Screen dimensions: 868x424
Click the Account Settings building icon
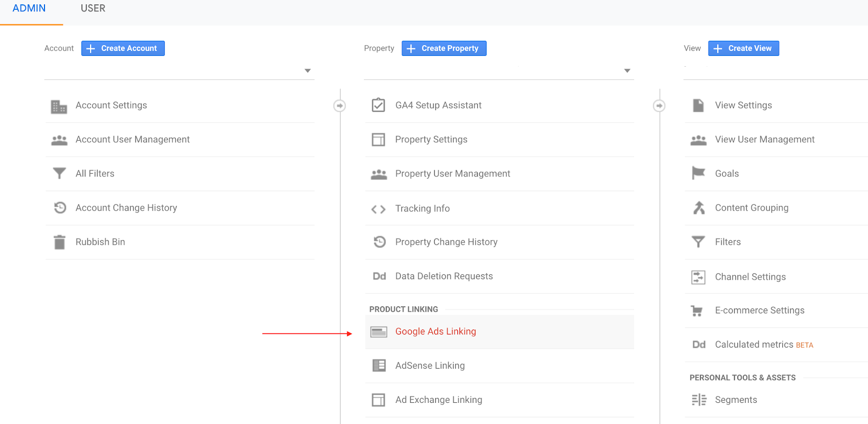[59, 106]
